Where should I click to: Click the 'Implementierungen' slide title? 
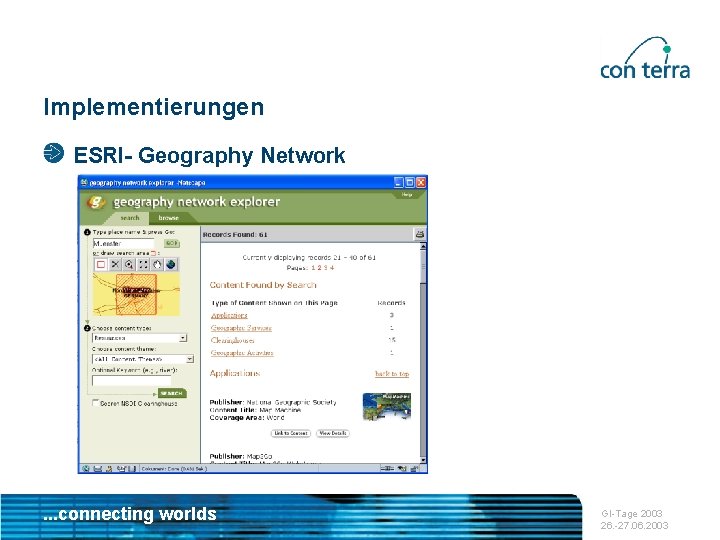[x=154, y=107]
